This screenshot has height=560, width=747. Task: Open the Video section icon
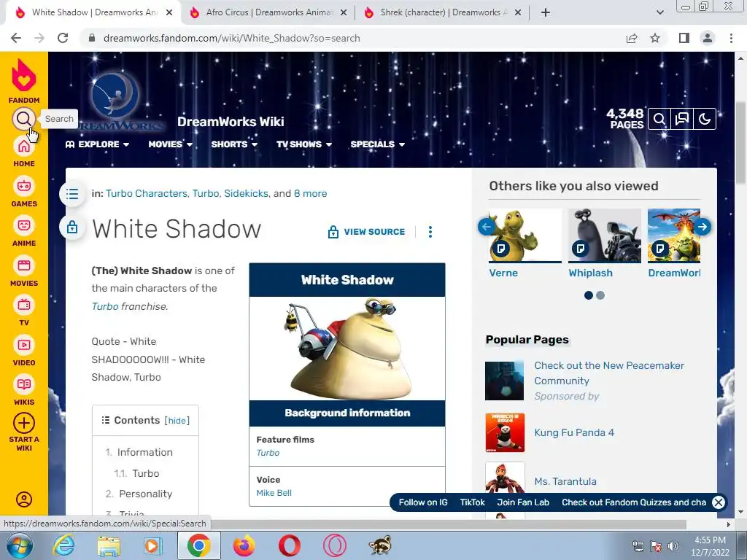24,345
